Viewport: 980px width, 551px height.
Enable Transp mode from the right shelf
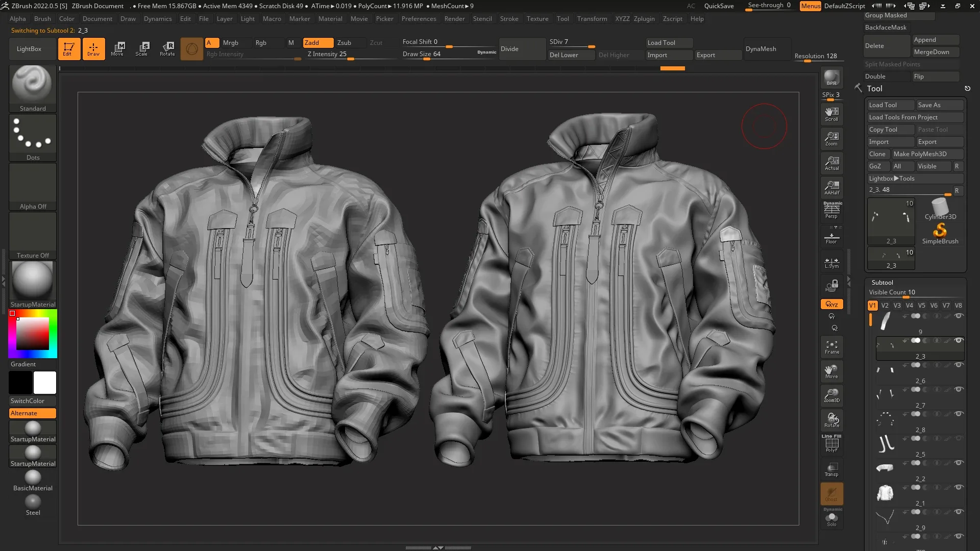click(x=831, y=469)
